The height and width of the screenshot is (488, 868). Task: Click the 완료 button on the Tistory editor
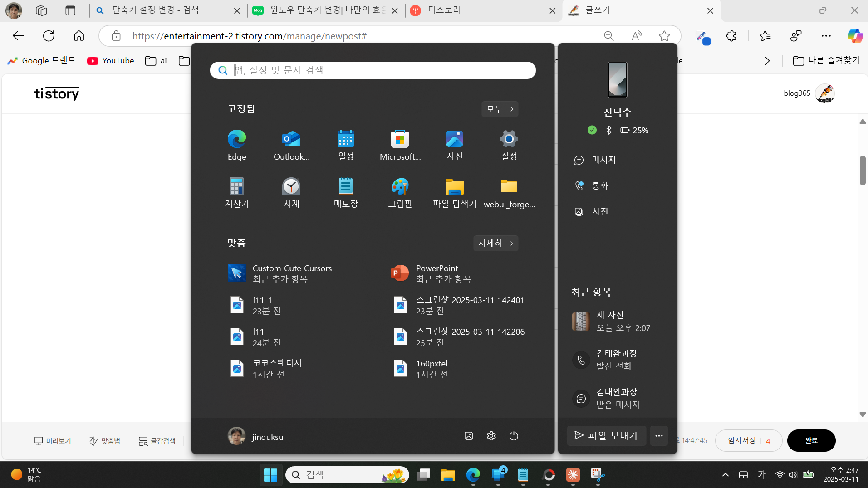(x=810, y=440)
